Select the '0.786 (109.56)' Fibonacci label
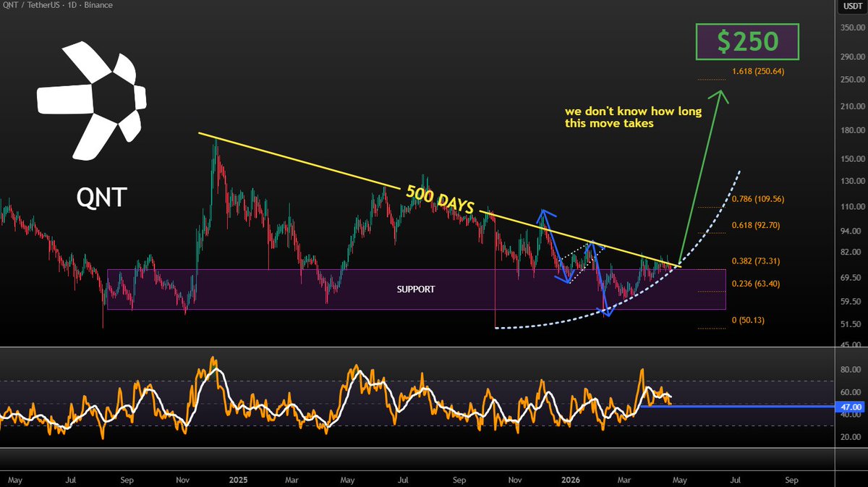This screenshot has height=487, width=868. coord(758,199)
